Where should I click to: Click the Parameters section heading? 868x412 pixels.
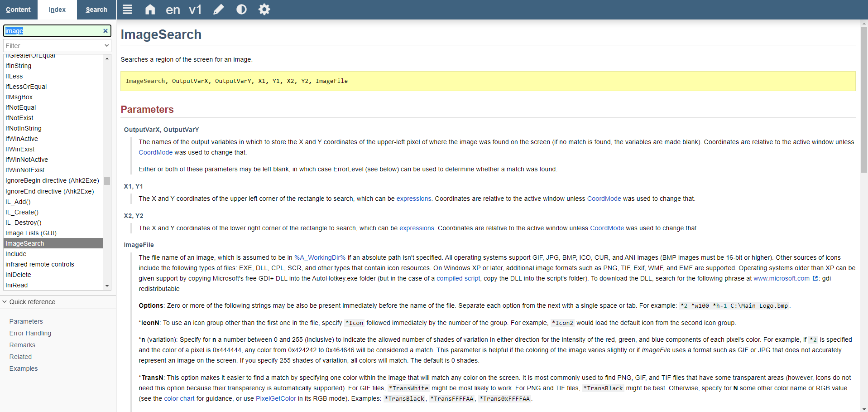147,110
